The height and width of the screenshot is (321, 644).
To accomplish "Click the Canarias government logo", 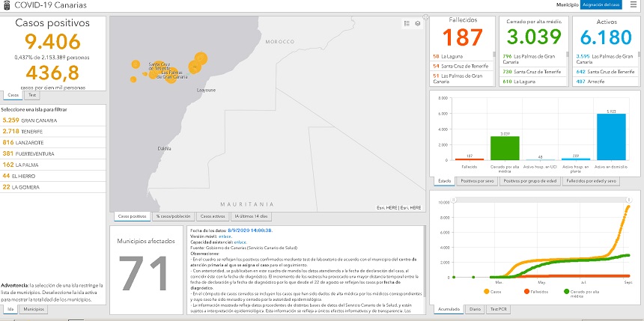I will [6, 5].
